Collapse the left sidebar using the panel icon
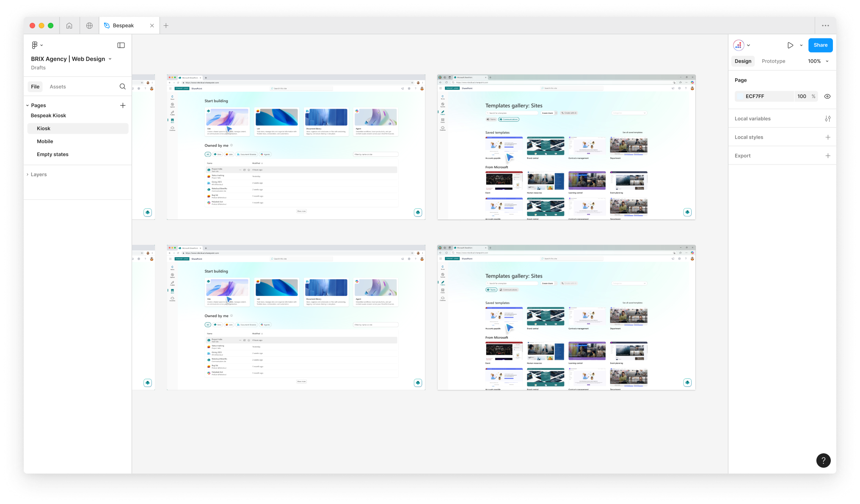 click(x=121, y=45)
